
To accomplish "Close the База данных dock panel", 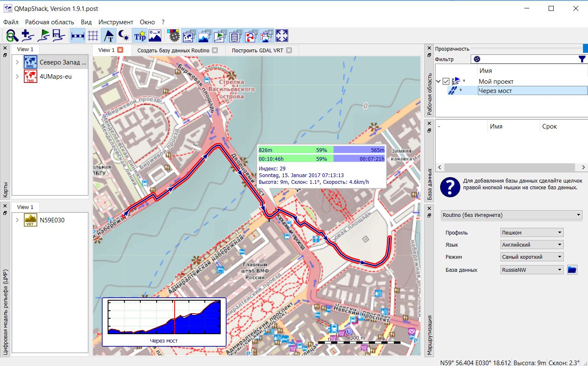I will pyautogui.click(x=429, y=124).
